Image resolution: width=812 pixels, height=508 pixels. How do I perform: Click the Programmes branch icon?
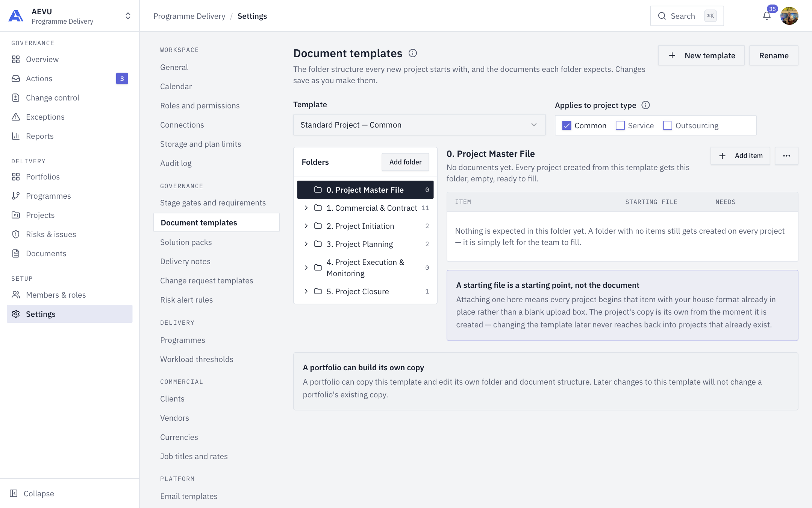click(x=16, y=196)
